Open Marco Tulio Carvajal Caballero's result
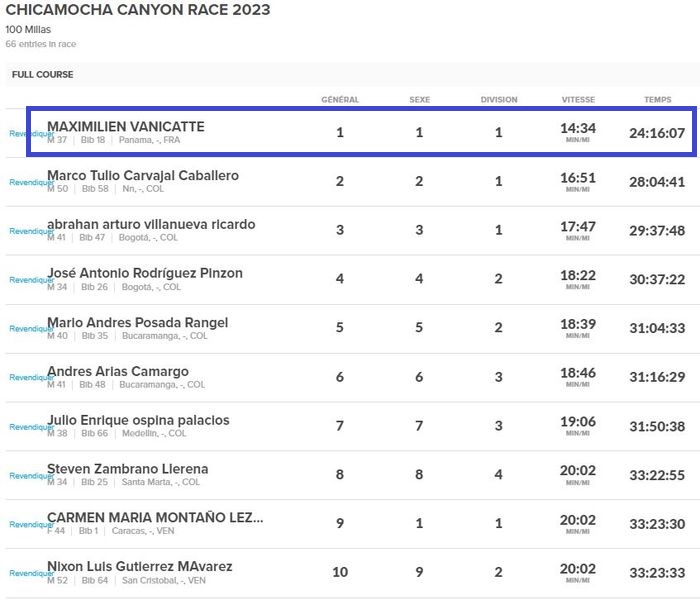The height and width of the screenshot is (600, 700). tap(143, 176)
